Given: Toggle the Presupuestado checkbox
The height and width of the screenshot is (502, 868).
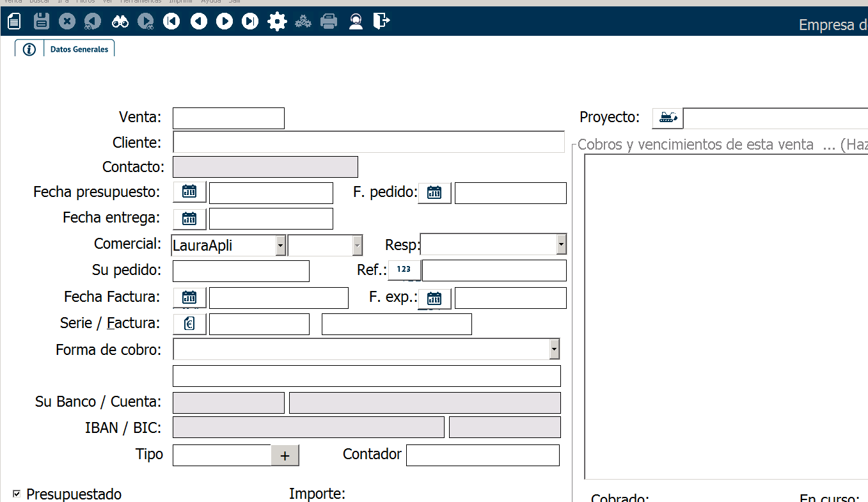Looking at the screenshot, I should tap(17, 494).
